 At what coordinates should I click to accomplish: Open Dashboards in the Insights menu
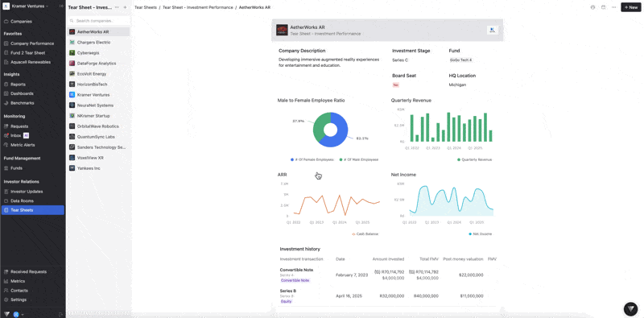pos(22,93)
